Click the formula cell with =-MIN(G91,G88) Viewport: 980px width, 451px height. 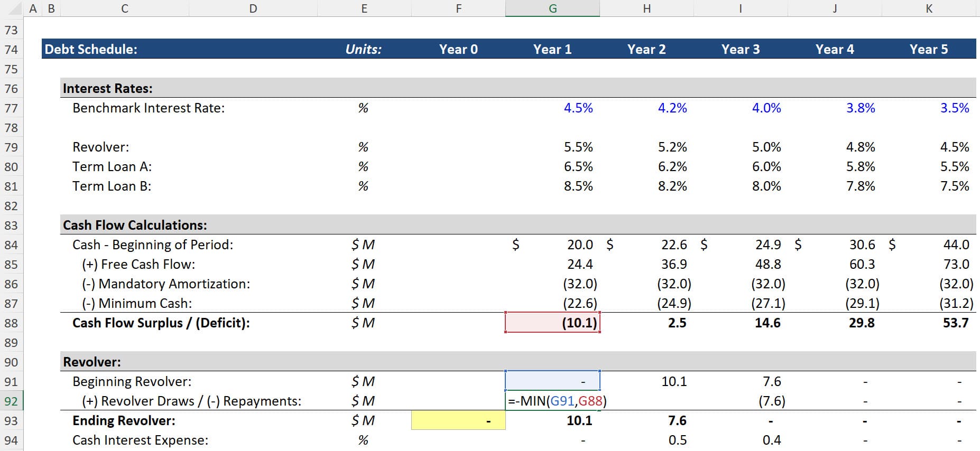click(552, 401)
